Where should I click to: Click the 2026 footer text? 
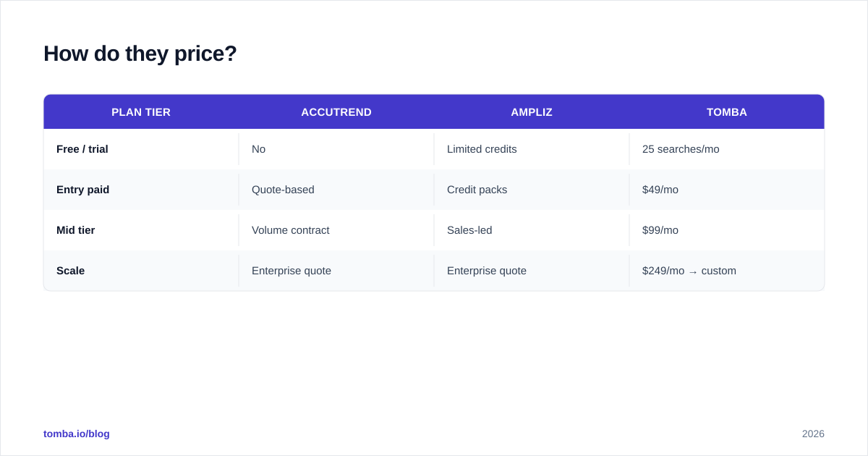(813, 434)
